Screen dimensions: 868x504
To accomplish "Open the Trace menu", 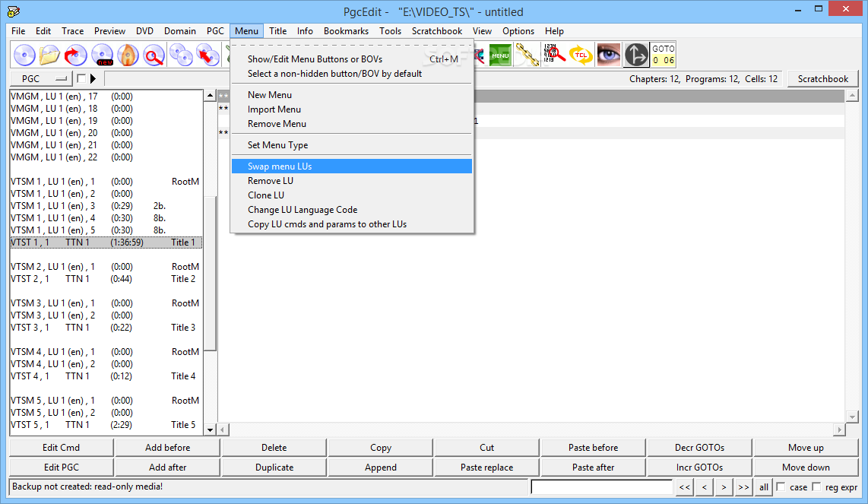I will (x=72, y=31).
